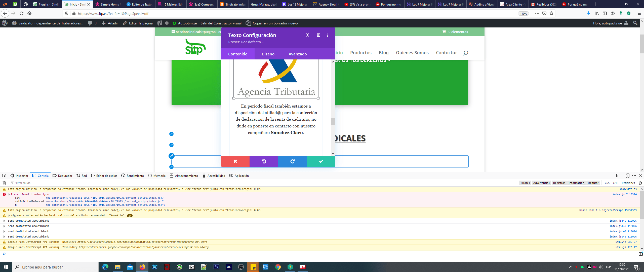Switch to the Avanzado tab
This screenshot has height=272, width=644.
coord(298,54)
